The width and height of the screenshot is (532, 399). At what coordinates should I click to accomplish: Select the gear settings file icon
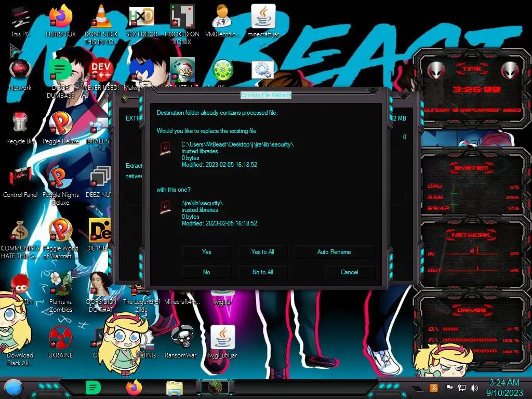coord(263,70)
